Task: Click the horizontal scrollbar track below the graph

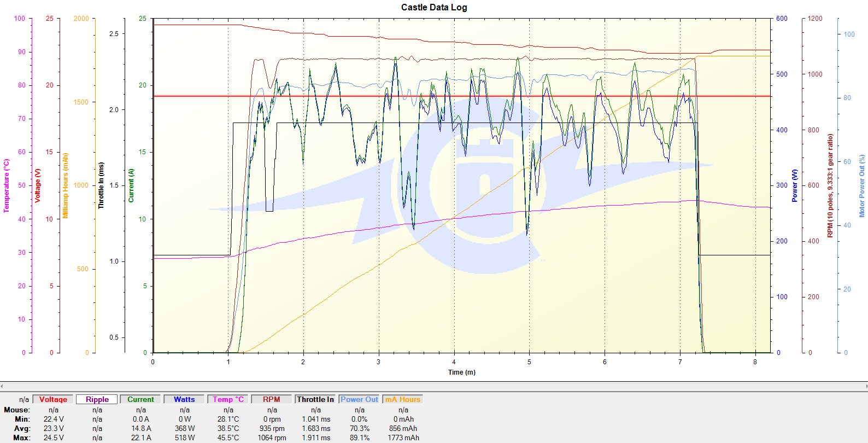Action: pyautogui.click(x=434, y=386)
